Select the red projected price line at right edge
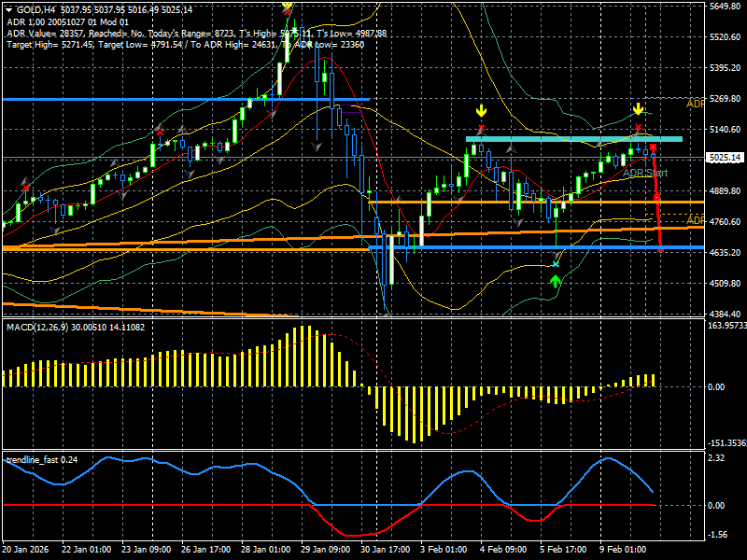Screen dimensions: 747x560 pos(657,198)
